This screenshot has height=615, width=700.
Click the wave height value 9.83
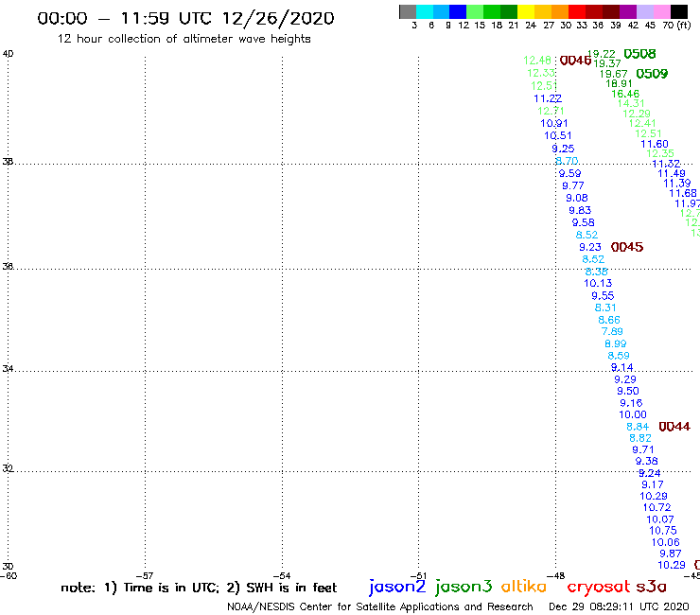[x=580, y=210]
